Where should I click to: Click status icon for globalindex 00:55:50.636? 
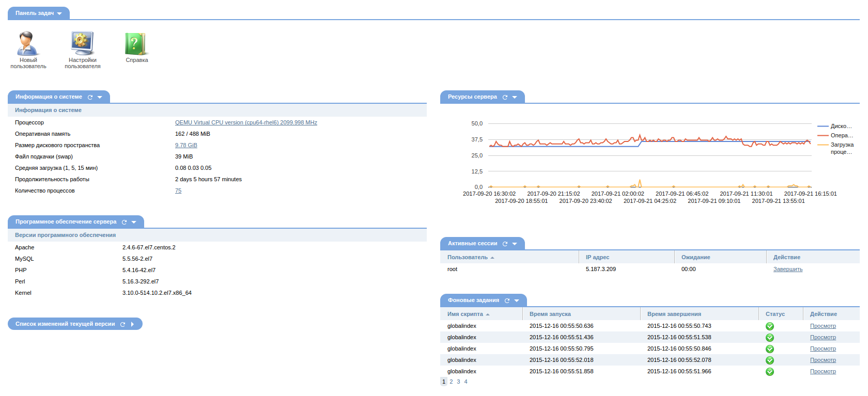pyautogui.click(x=770, y=326)
